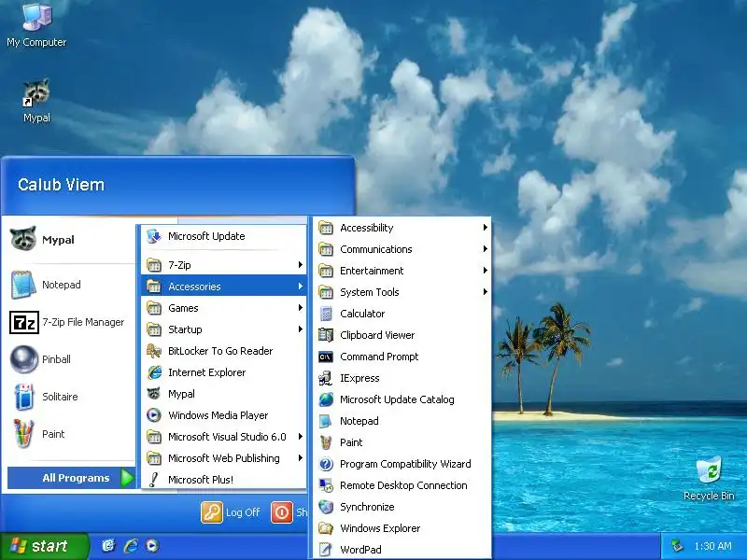Choose Paint from the Accessories submenu
The width and height of the screenshot is (747, 560).
(402, 442)
